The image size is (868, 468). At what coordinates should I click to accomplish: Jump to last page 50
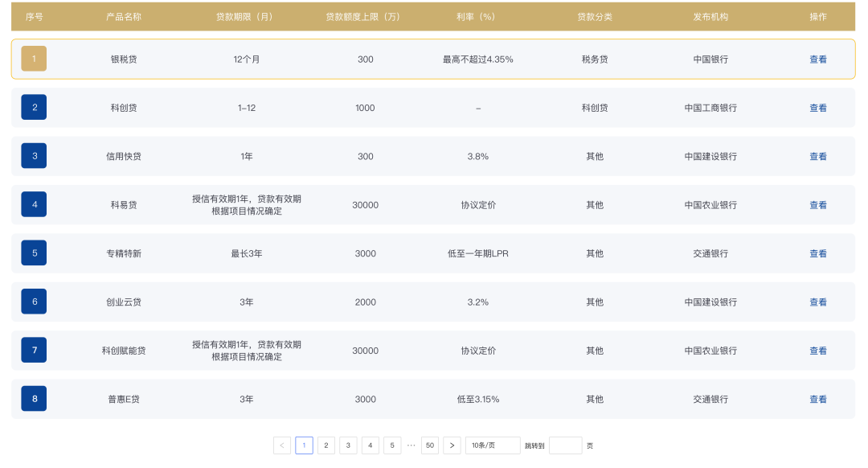(429, 445)
